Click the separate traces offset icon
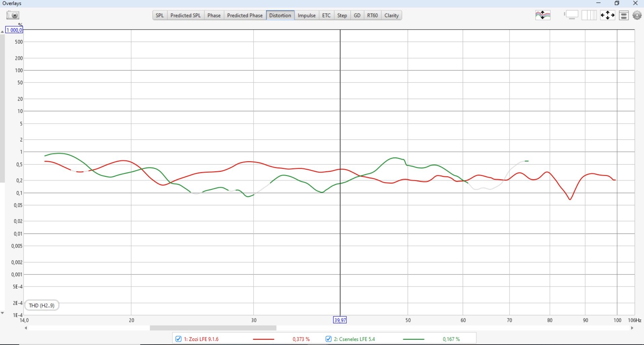The image size is (644, 345). point(542,15)
